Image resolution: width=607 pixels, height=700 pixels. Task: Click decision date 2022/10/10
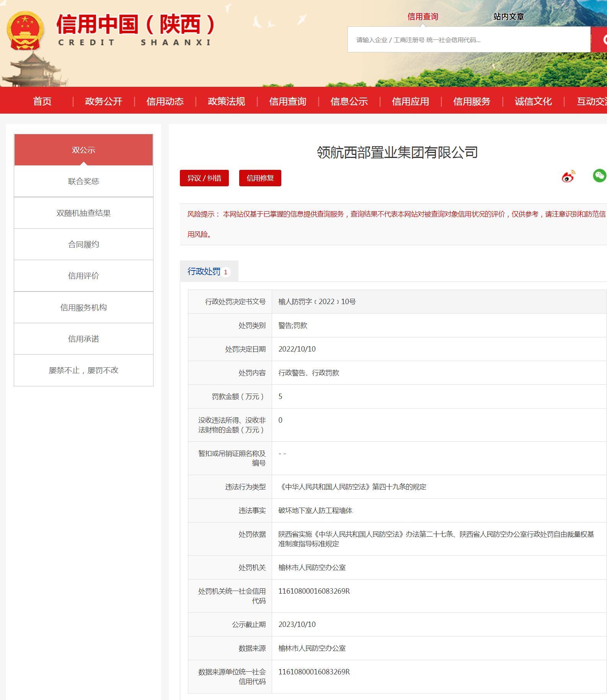click(x=297, y=349)
